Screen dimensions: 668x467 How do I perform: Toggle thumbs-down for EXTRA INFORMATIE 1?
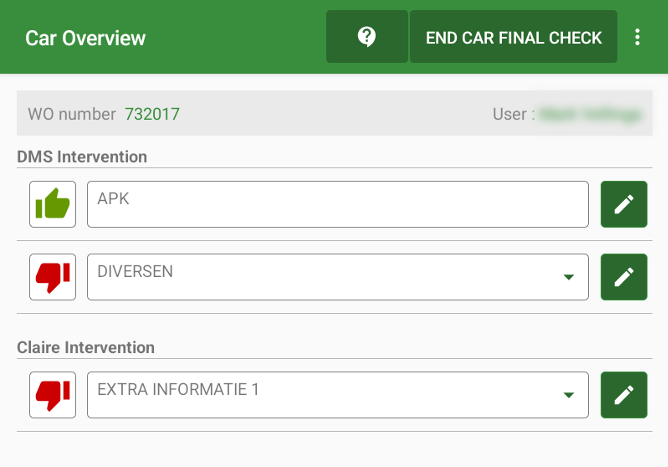click(x=53, y=395)
